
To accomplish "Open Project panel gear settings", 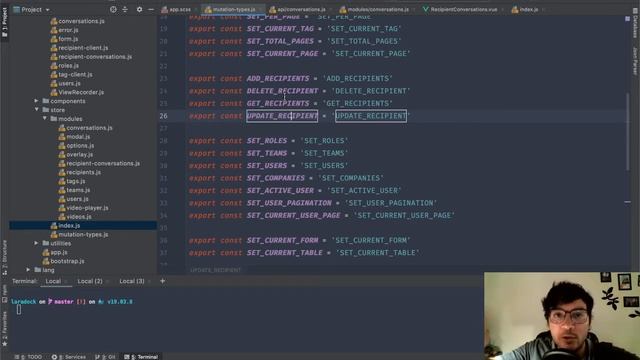I will (x=139, y=9).
